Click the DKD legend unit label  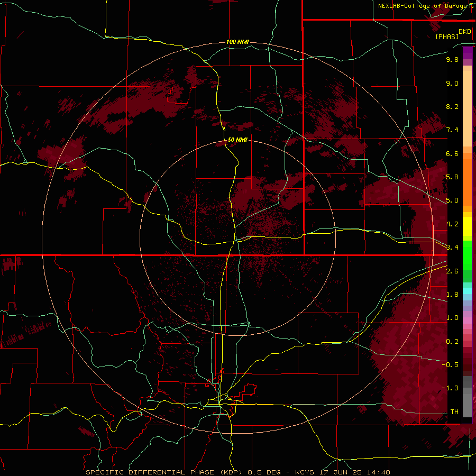point(465,32)
